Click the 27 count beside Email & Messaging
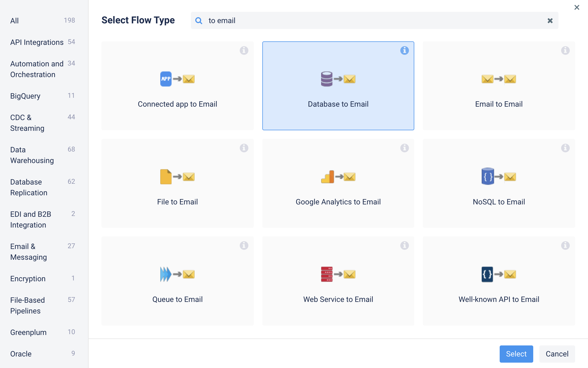588x368 pixels. click(71, 246)
